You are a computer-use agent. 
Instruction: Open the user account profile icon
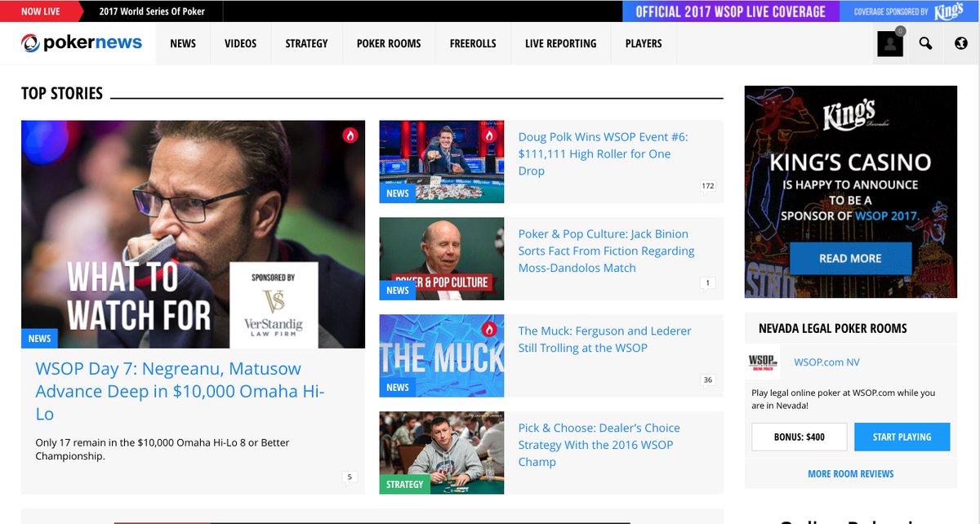pos(890,44)
